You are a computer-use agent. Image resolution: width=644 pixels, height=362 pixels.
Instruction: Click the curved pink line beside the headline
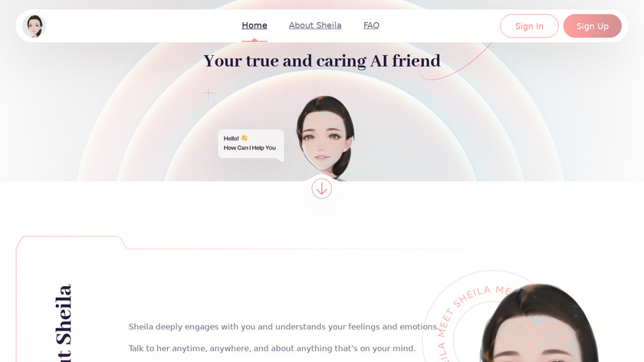click(456, 61)
